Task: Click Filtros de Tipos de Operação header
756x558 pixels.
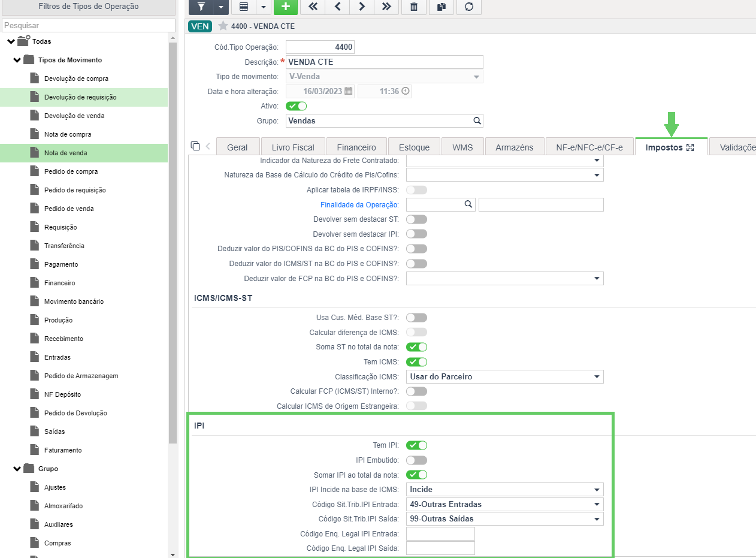Action: 88,7
